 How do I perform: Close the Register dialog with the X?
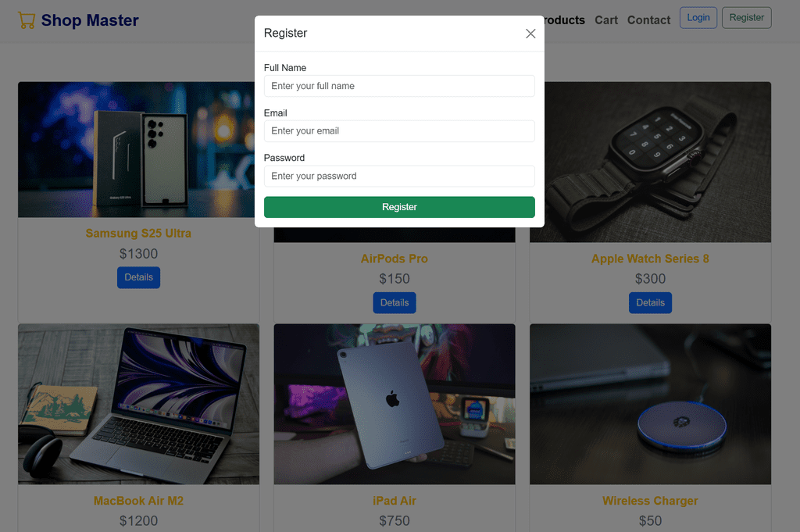[x=530, y=34]
